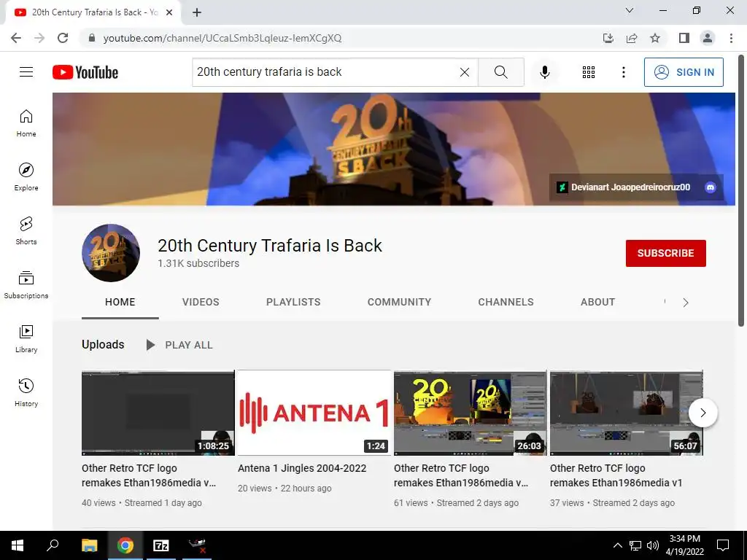
Task: Bookmark this page with the star
Action: point(655,38)
